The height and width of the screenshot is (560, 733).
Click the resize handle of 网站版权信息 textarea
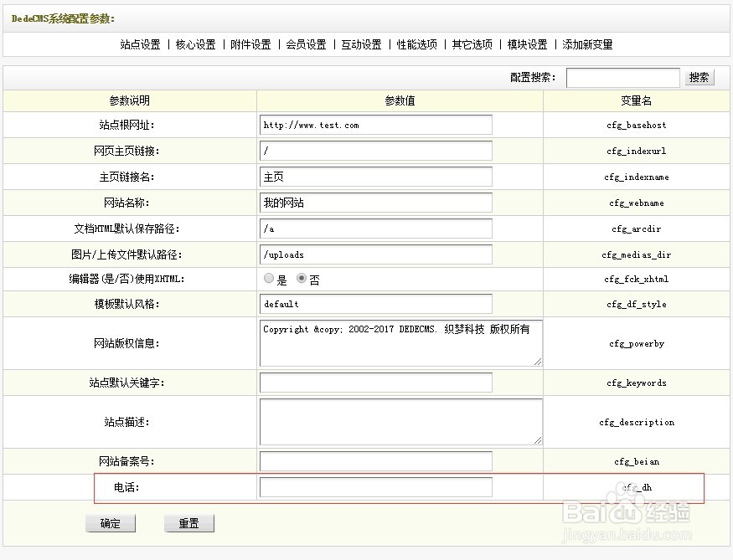[538, 362]
